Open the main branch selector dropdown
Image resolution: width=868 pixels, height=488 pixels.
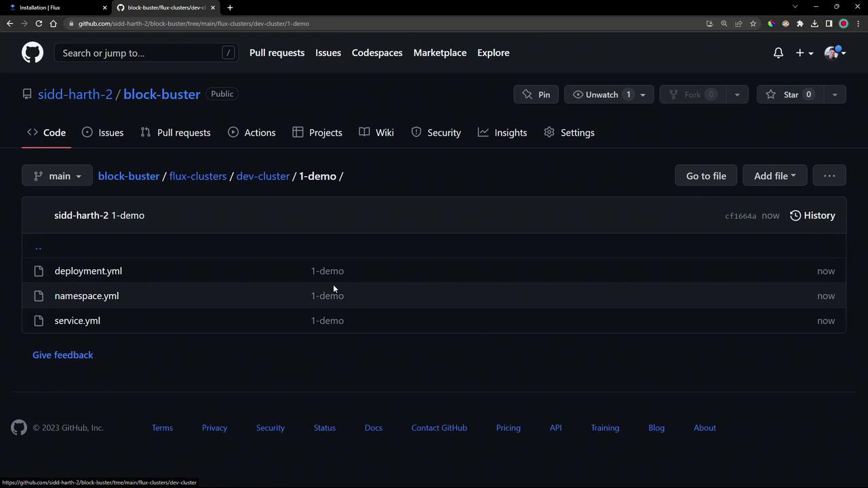point(57,176)
